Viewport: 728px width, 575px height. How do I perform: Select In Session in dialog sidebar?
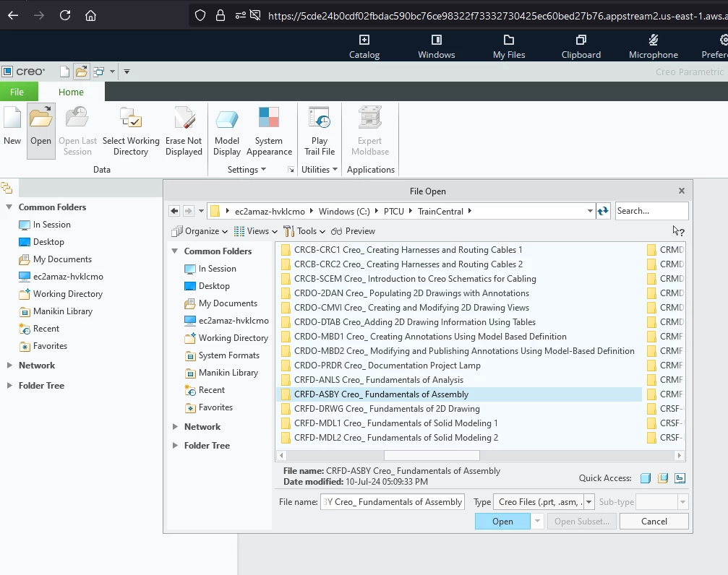[x=210, y=269]
